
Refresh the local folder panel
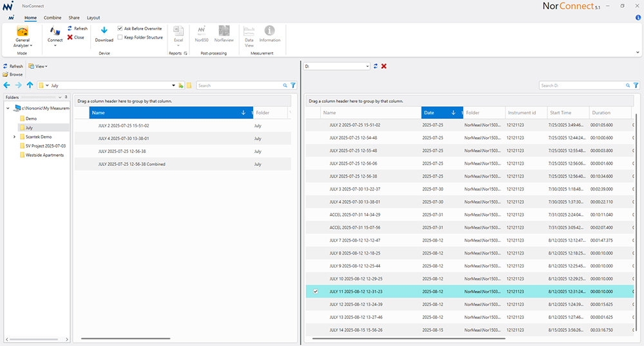click(13, 66)
